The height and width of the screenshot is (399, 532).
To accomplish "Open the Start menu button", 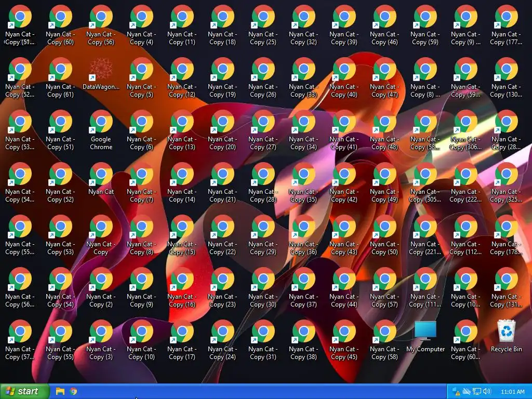I will point(24,391).
